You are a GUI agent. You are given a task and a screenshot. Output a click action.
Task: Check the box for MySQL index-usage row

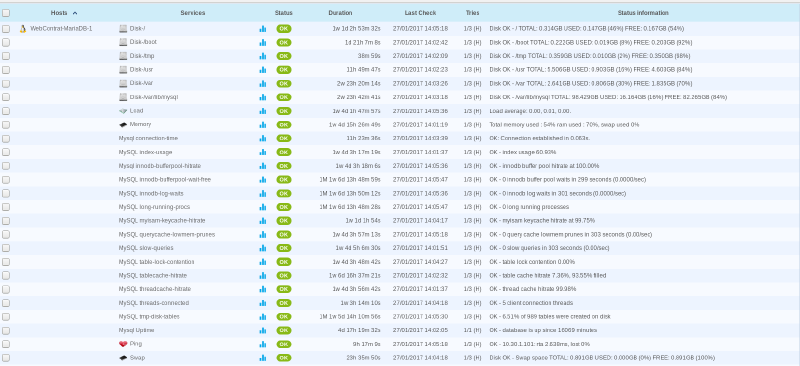(x=6, y=153)
